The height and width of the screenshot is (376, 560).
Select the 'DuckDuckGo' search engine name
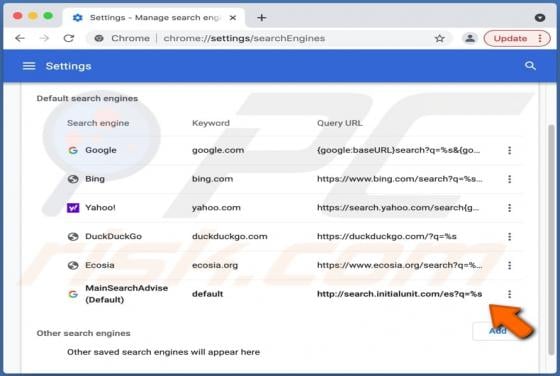click(113, 236)
